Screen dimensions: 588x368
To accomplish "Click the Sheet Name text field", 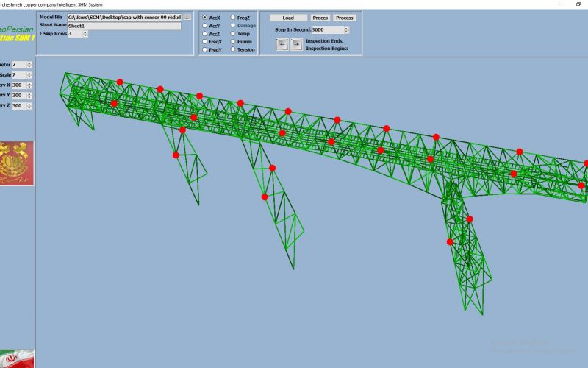I will 123,26.
